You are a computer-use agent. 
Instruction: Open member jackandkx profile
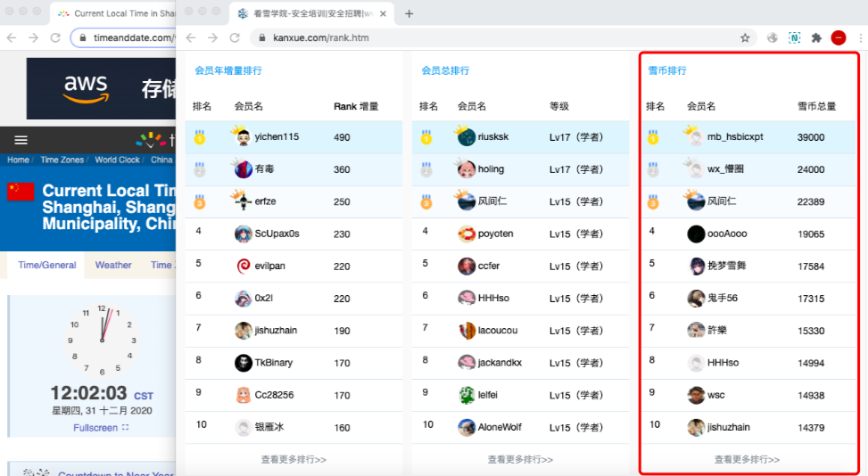[500, 363]
